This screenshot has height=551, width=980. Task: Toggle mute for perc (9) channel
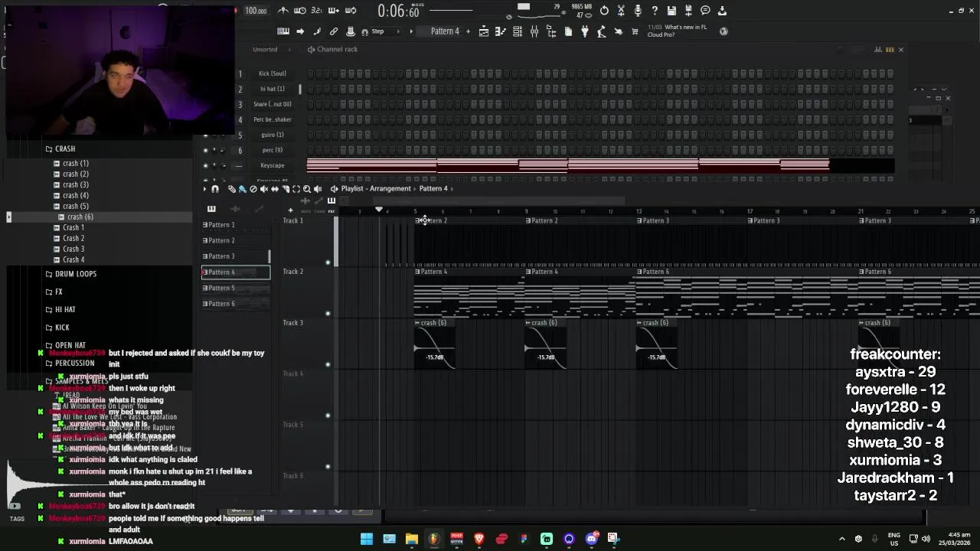tap(204, 150)
